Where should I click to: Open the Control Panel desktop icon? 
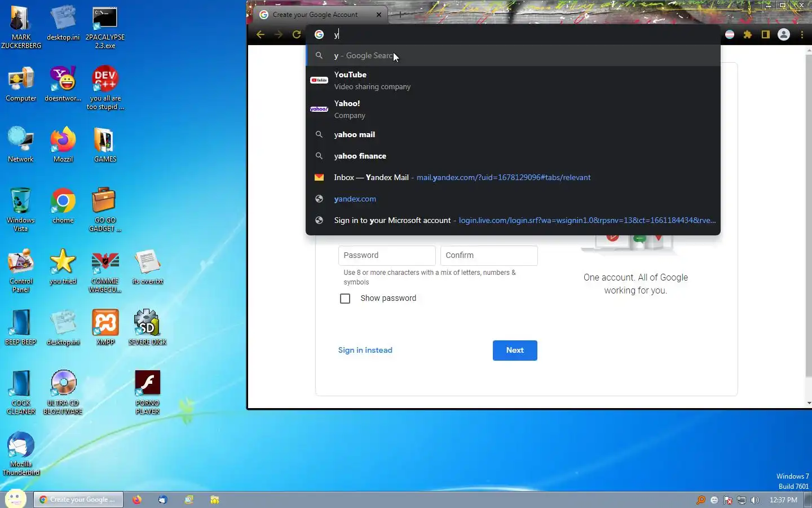pyautogui.click(x=21, y=271)
